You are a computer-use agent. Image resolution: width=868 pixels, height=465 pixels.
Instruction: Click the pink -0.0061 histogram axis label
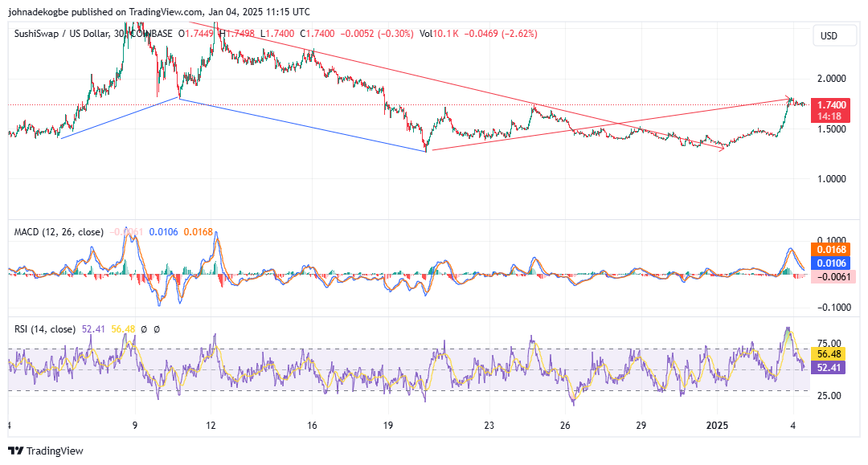832,277
